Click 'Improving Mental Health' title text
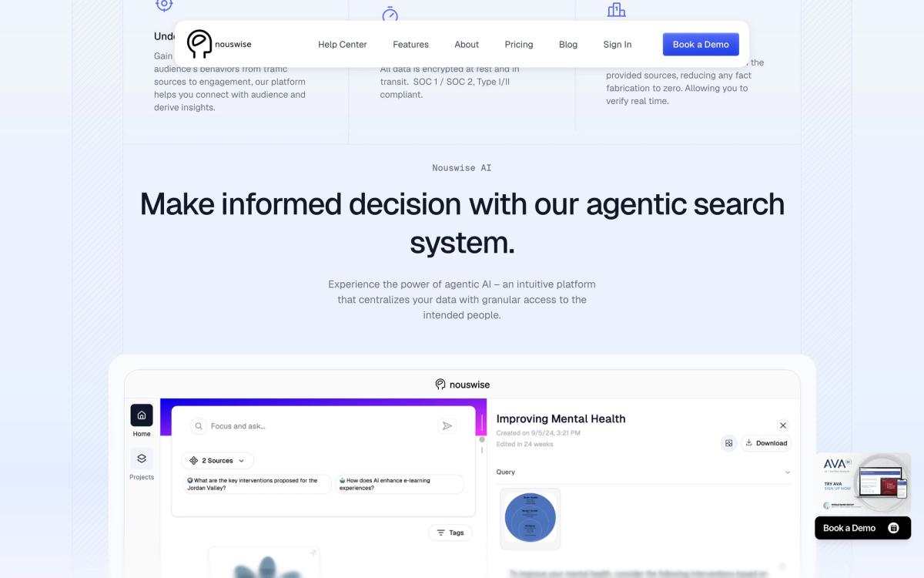Screen dimensions: 924x578 (561, 418)
